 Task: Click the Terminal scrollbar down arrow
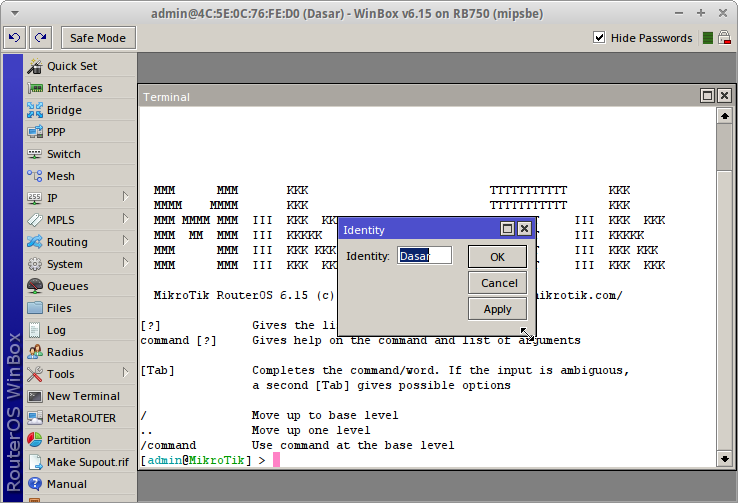pos(724,458)
